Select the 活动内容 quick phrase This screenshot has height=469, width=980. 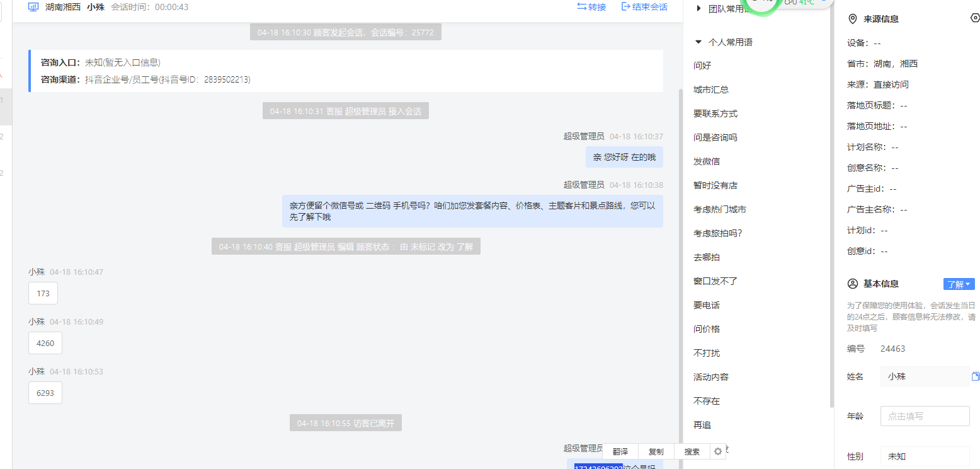711,377
